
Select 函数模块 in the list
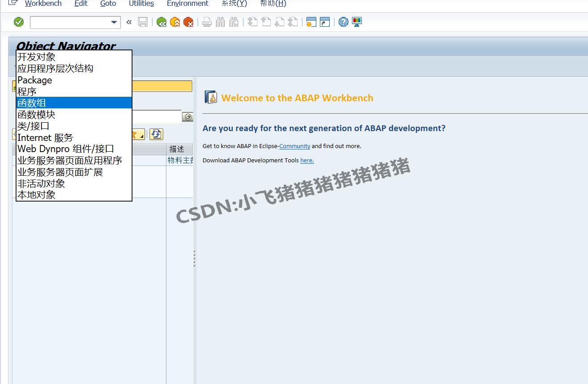click(74, 115)
